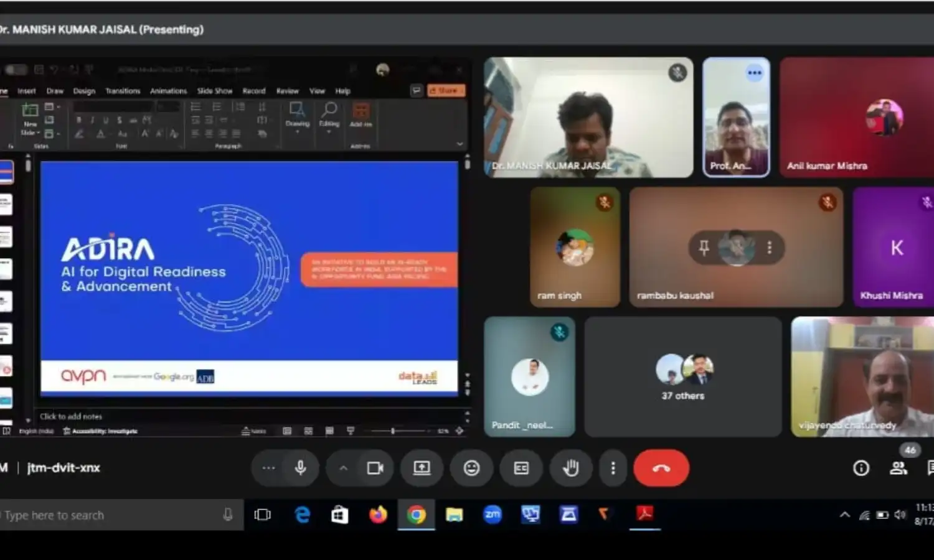Open Firefox from the taskbar
This screenshot has width=934, height=560.
378,515
